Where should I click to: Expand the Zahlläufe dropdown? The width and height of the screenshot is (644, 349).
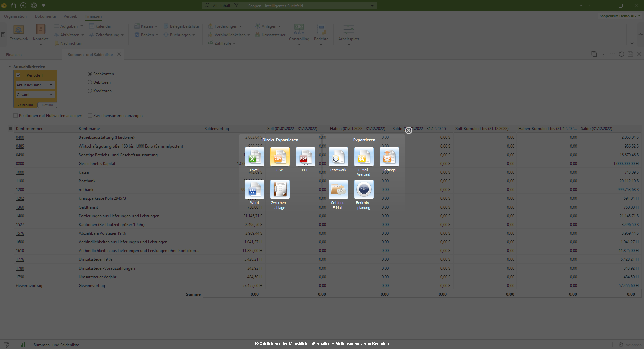[234, 43]
